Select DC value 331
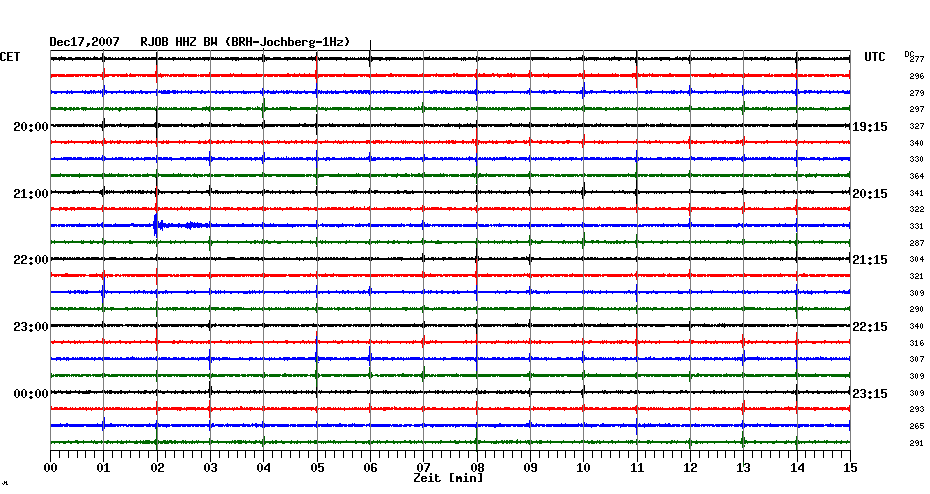 pos(917,227)
